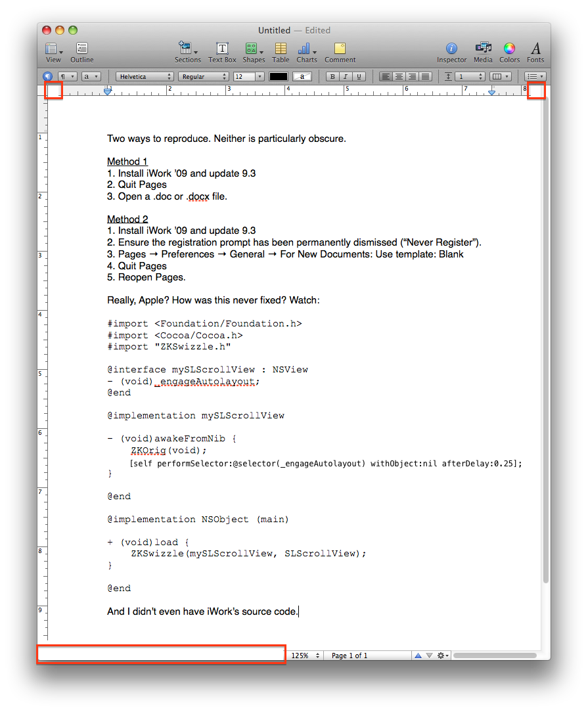The height and width of the screenshot is (712, 588).
Task: Click the window title Untitled
Action: [x=274, y=30]
